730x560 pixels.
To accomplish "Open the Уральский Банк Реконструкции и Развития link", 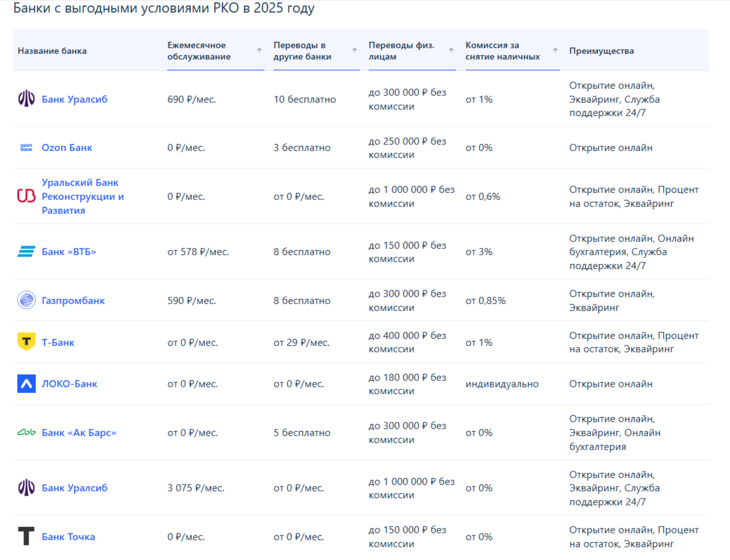I will pyautogui.click(x=83, y=196).
